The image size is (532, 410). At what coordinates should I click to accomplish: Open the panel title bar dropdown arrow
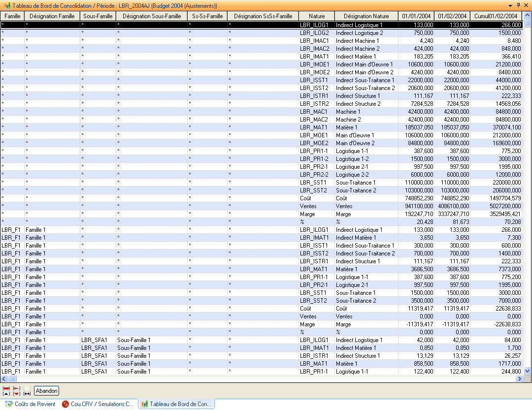point(510,5)
